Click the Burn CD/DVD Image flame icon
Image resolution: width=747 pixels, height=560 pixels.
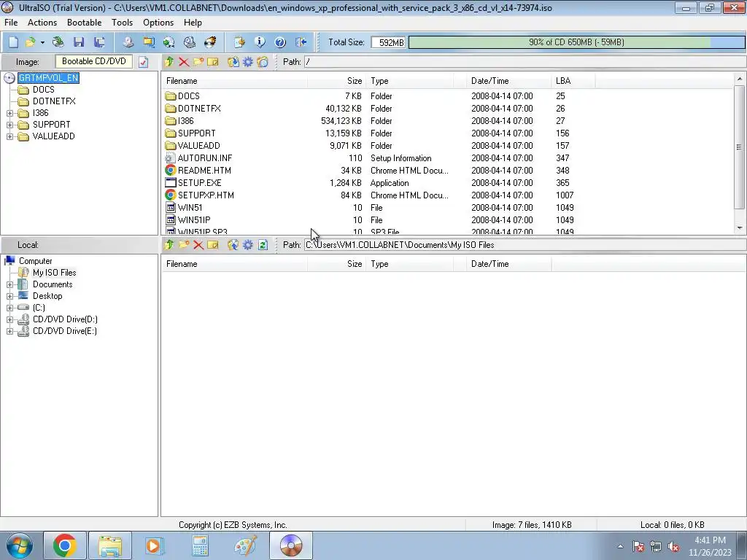point(210,42)
